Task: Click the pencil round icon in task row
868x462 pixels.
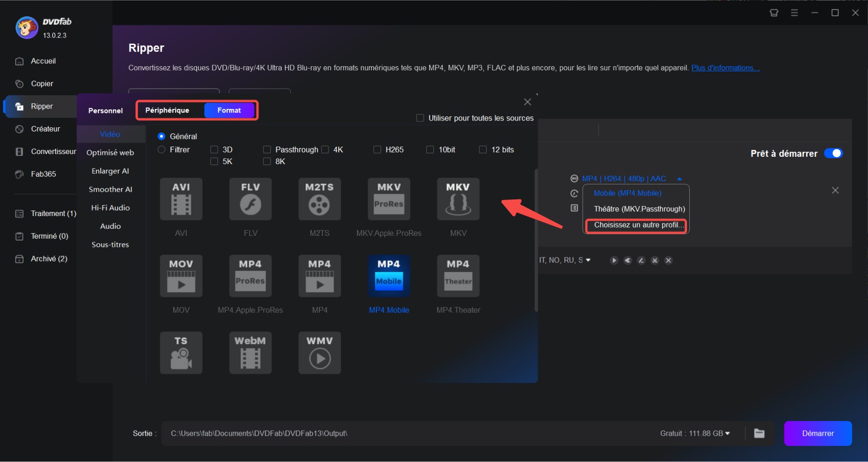Action: coord(641,260)
